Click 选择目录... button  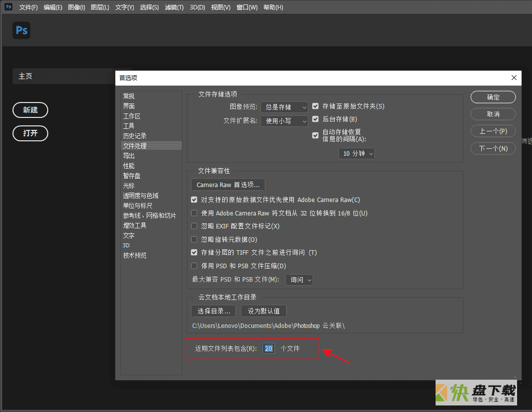[214, 311]
